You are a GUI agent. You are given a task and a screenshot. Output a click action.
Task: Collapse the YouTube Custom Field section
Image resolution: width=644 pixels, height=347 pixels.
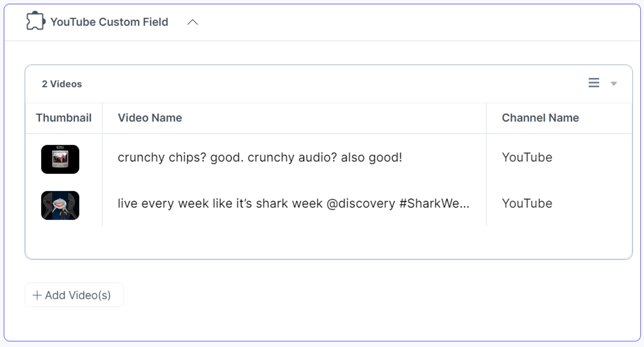193,22
